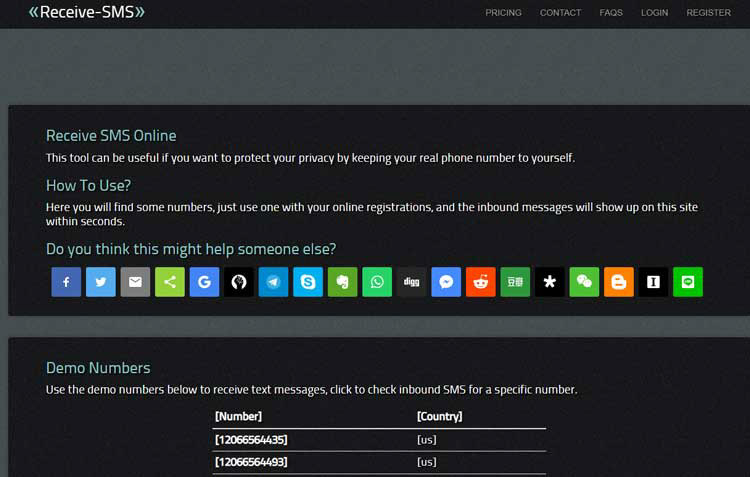Go to the FAQs page

coord(611,13)
